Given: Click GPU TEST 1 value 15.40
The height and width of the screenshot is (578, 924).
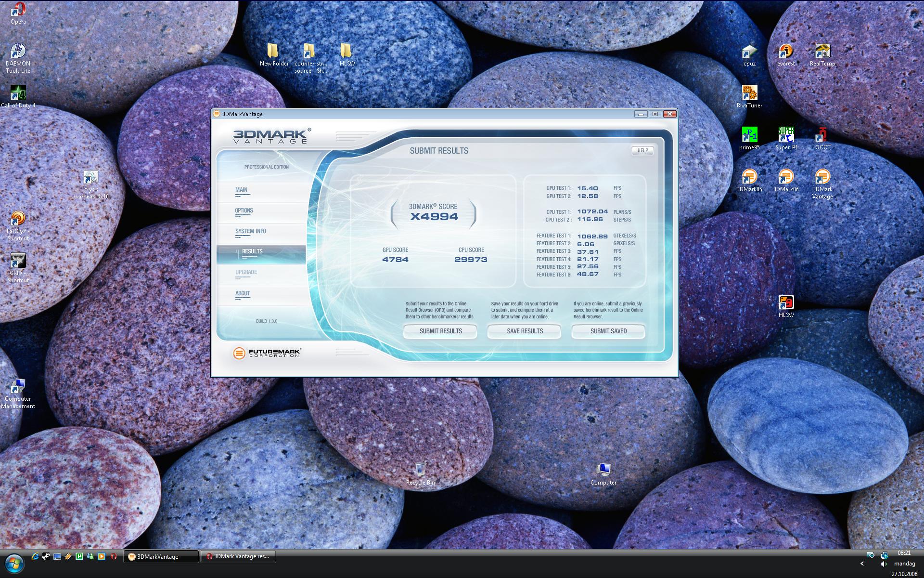Looking at the screenshot, I should [x=588, y=188].
